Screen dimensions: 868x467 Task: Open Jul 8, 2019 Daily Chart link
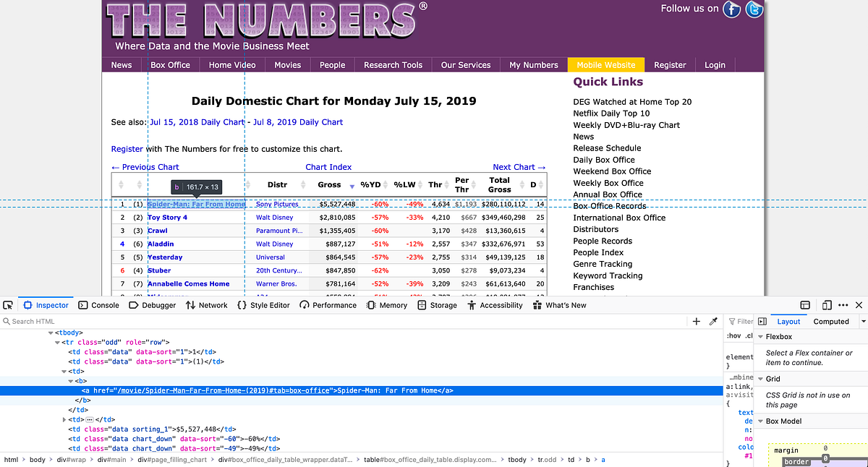(x=298, y=122)
